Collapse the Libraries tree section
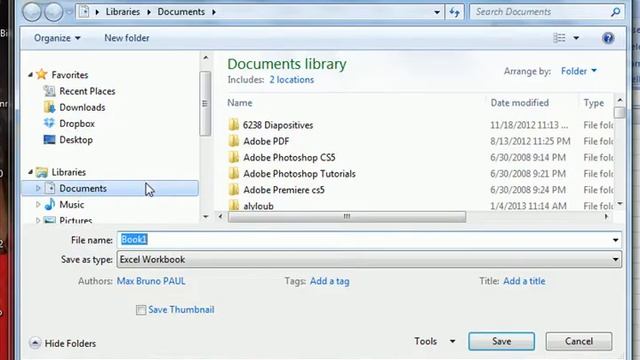Viewport: 640px width, 360px height. coord(30,172)
